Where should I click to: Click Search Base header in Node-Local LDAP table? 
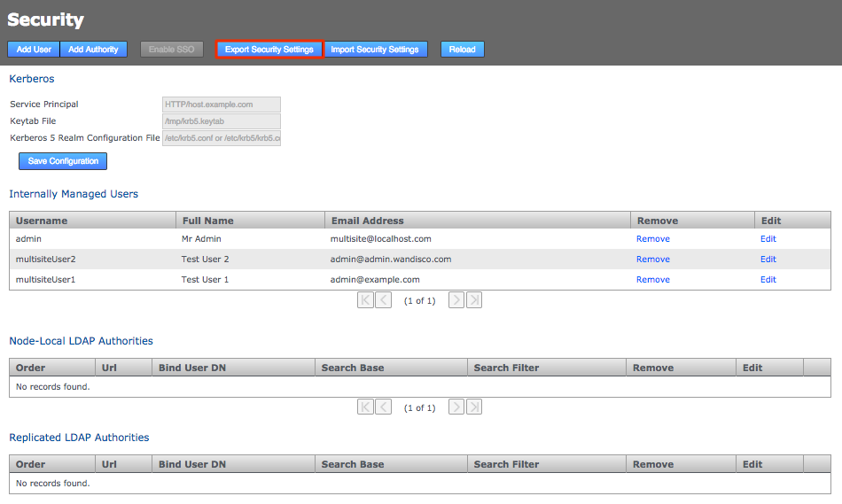pyautogui.click(x=391, y=368)
